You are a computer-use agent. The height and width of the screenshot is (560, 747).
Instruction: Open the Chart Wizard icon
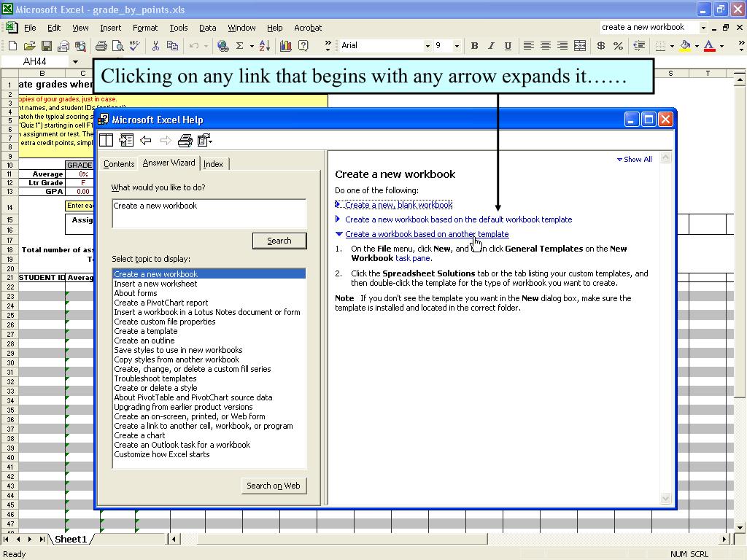pos(286,46)
